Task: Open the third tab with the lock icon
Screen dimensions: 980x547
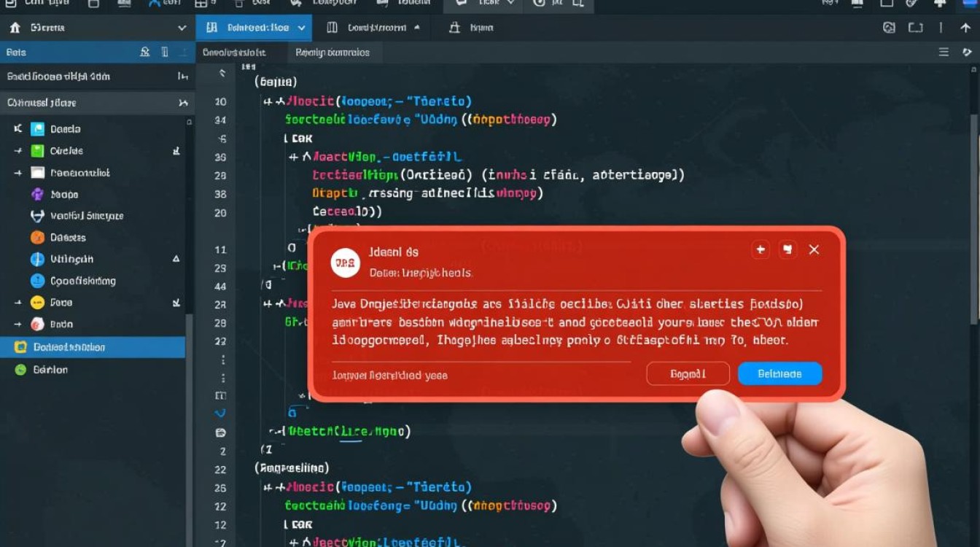Action: (x=471, y=28)
